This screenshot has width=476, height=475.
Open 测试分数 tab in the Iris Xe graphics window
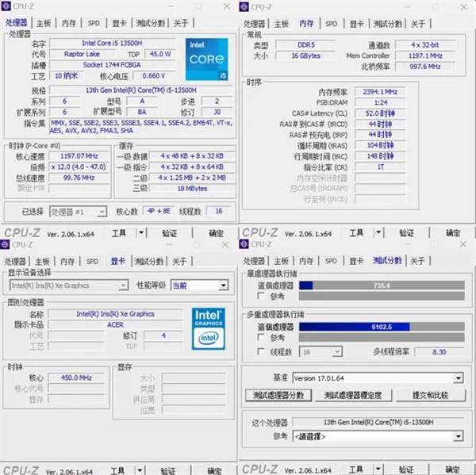point(149,262)
